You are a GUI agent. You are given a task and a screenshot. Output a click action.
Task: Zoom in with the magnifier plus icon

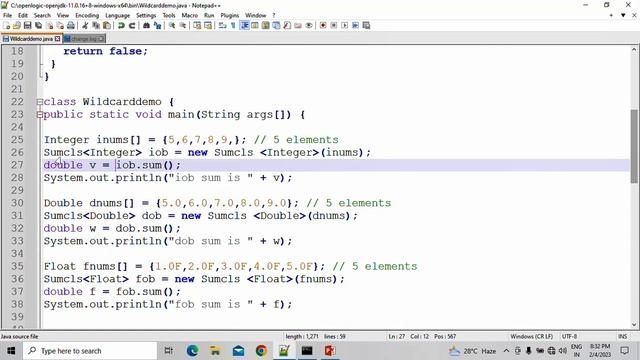172,25
